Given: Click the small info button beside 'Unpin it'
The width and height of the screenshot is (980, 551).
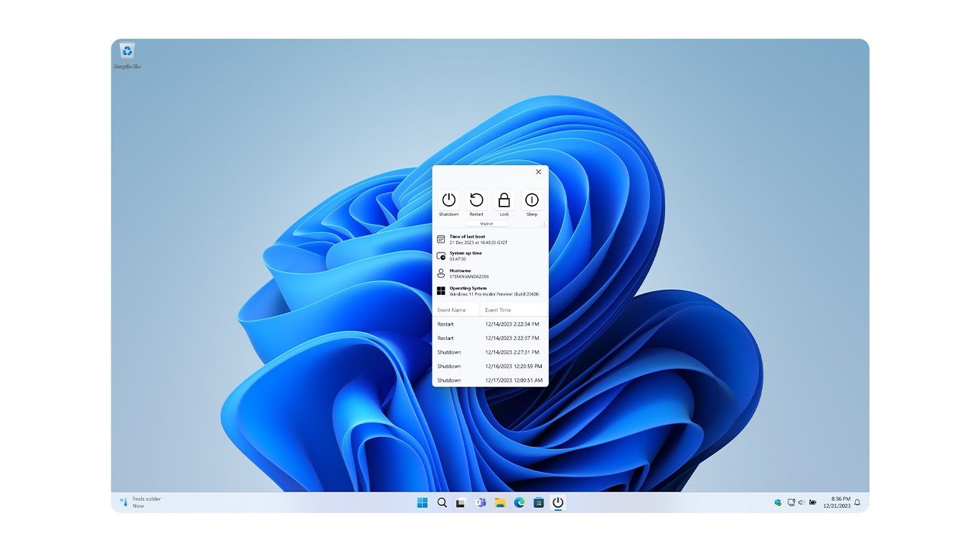Looking at the screenshot, I should click(544, 224).
